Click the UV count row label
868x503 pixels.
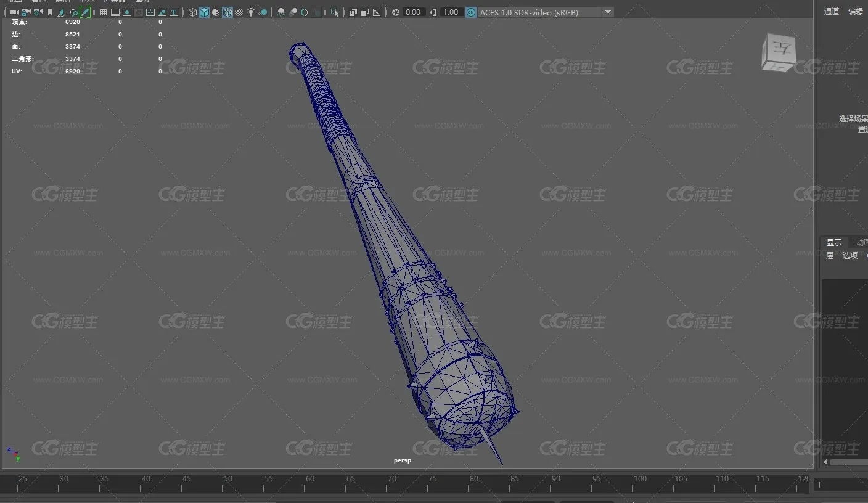click(x=16, y=72)
